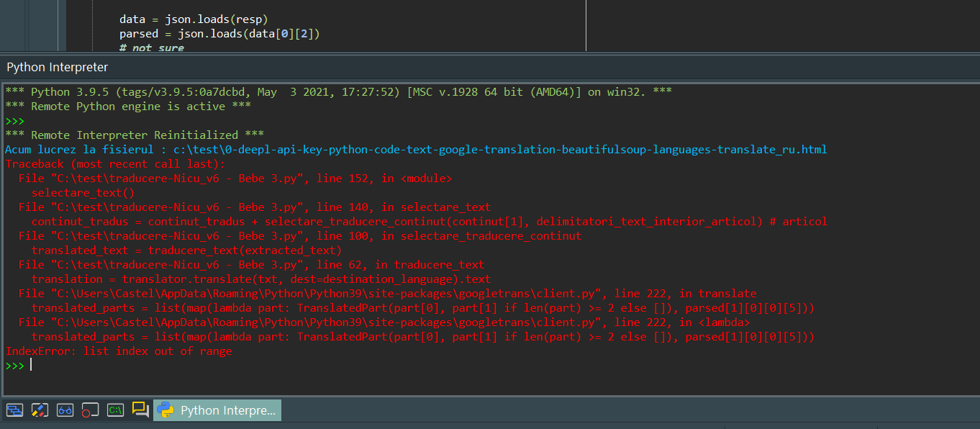This screenshot has width=980, height=429.
Task: Open the Unit Tests panel icon
Action: tap(40, 410)
